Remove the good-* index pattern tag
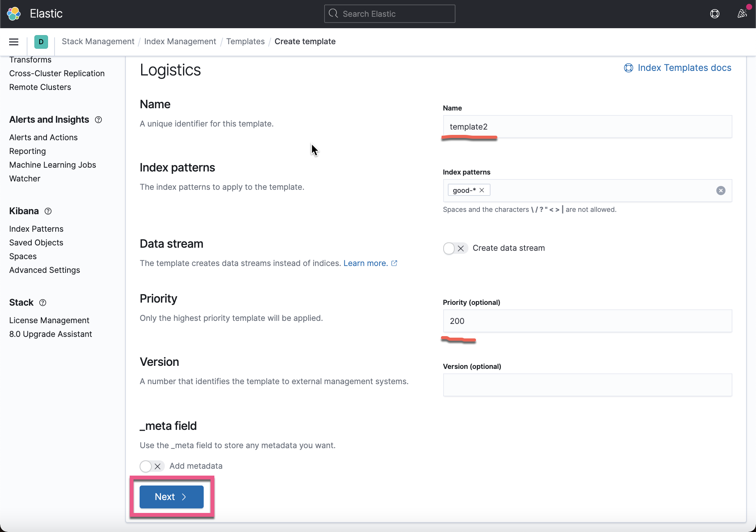The height and width of the screenshot is (532, 756). click(x=482, y=190)
